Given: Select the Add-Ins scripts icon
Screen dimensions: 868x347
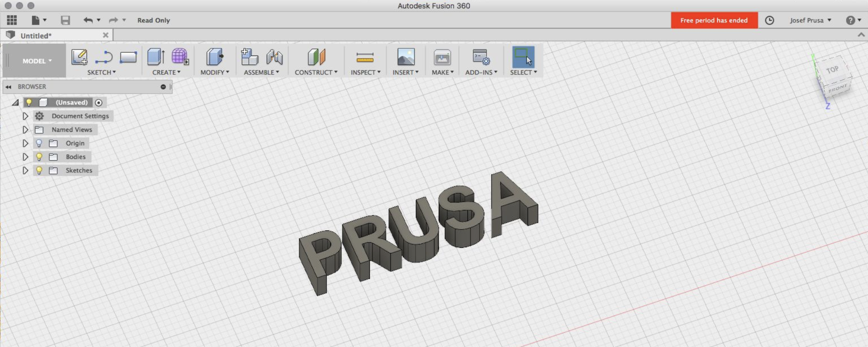Looking at the screenshot, I should click(481, 57).
